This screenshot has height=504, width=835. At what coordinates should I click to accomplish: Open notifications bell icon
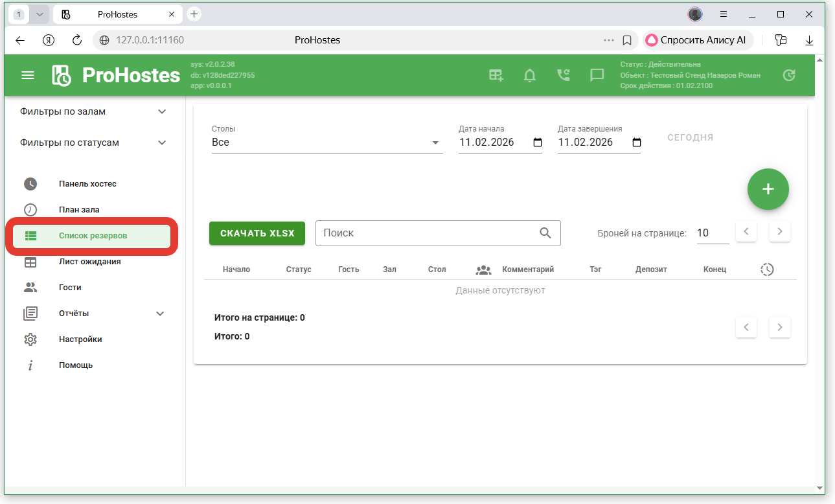[x=530, y=75]
